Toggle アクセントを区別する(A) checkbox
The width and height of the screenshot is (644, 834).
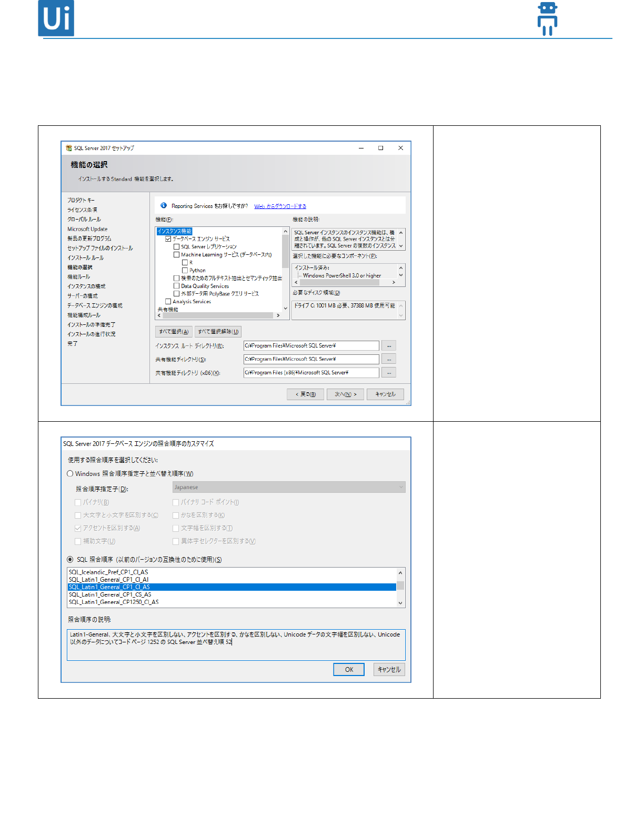point(78,528)
